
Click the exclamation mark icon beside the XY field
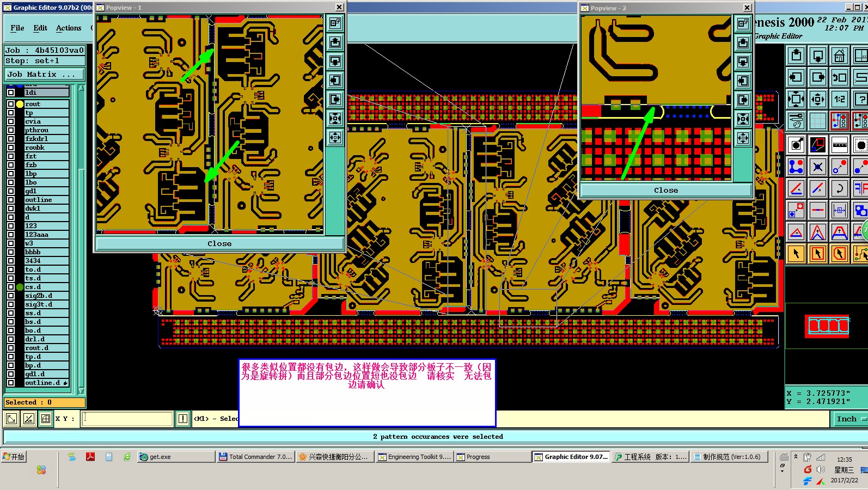click(x=182, y=419)
